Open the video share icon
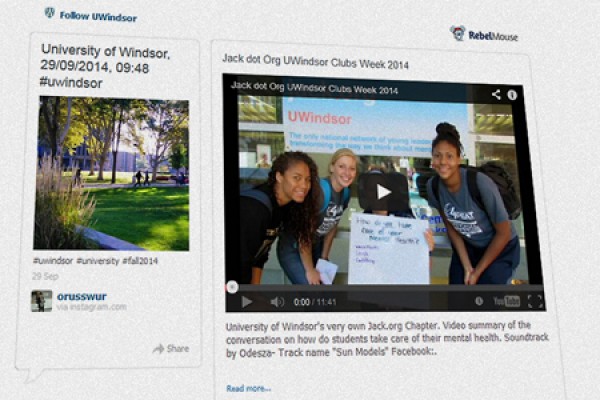 pos(496,95)
